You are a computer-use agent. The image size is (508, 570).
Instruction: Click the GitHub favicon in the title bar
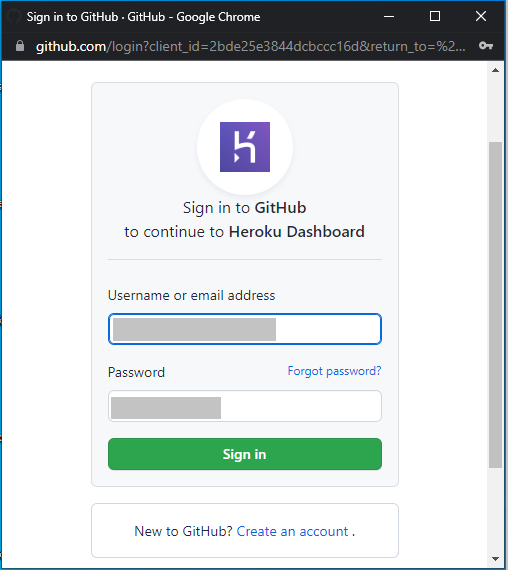coord(14,16)
